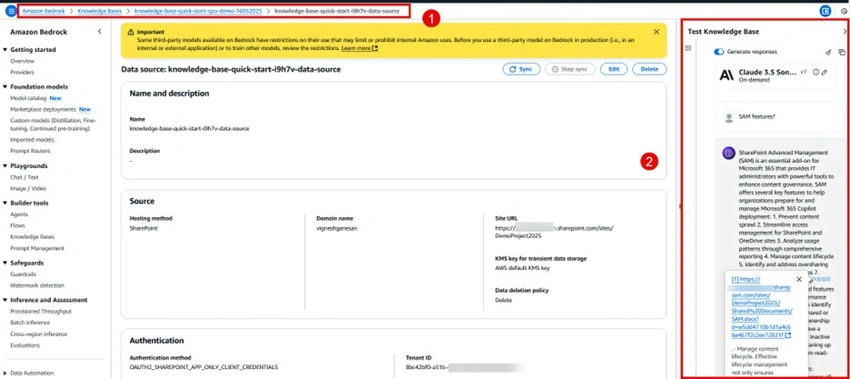The image size is (850, 379).
Task: Select Imported models in the sidebar
Action: [32, 140]
